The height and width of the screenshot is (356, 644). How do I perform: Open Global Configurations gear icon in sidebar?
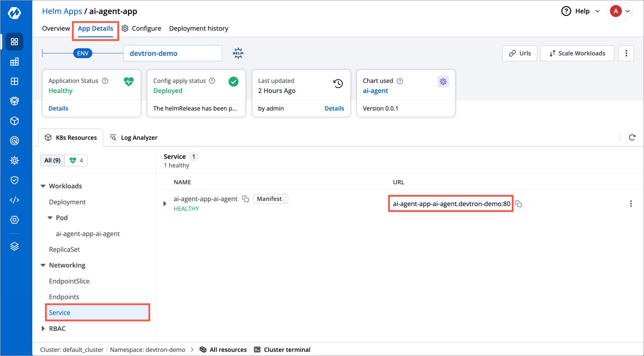click(14, 220)
